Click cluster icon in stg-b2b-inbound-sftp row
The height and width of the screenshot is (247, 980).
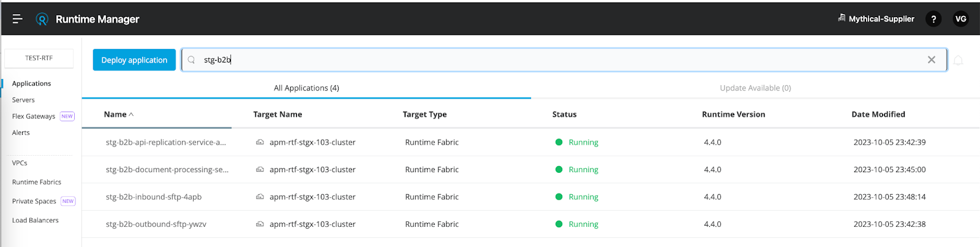click(260, 197)
